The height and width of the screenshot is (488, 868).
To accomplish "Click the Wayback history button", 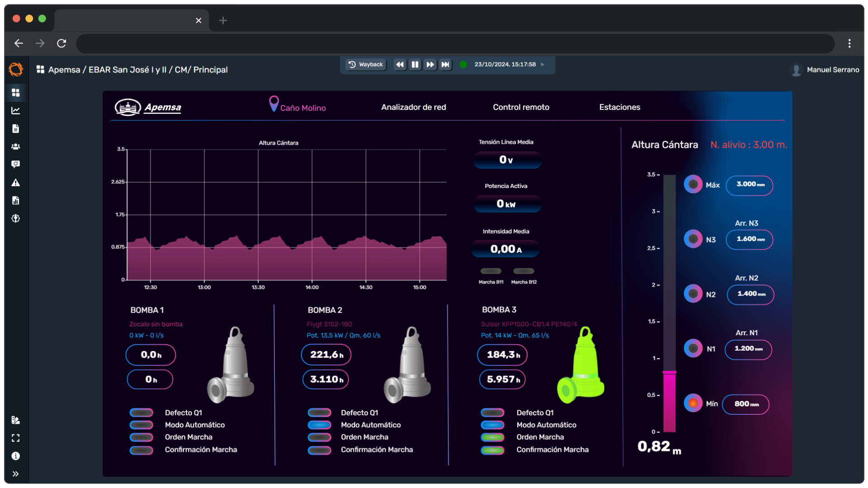I will [x=366, y=65].
